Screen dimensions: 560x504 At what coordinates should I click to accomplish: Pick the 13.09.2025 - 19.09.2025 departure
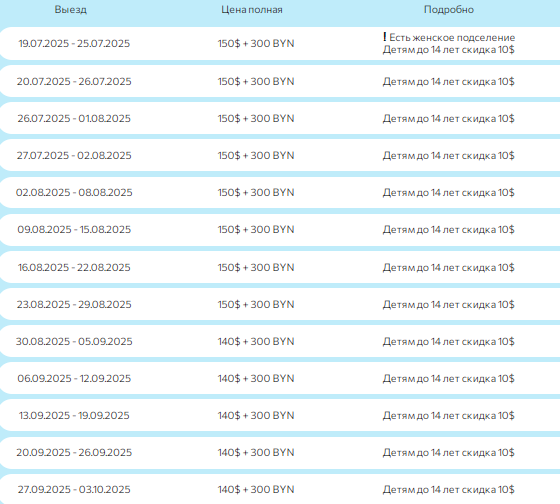pyautogui.click(x=74, y=415)
